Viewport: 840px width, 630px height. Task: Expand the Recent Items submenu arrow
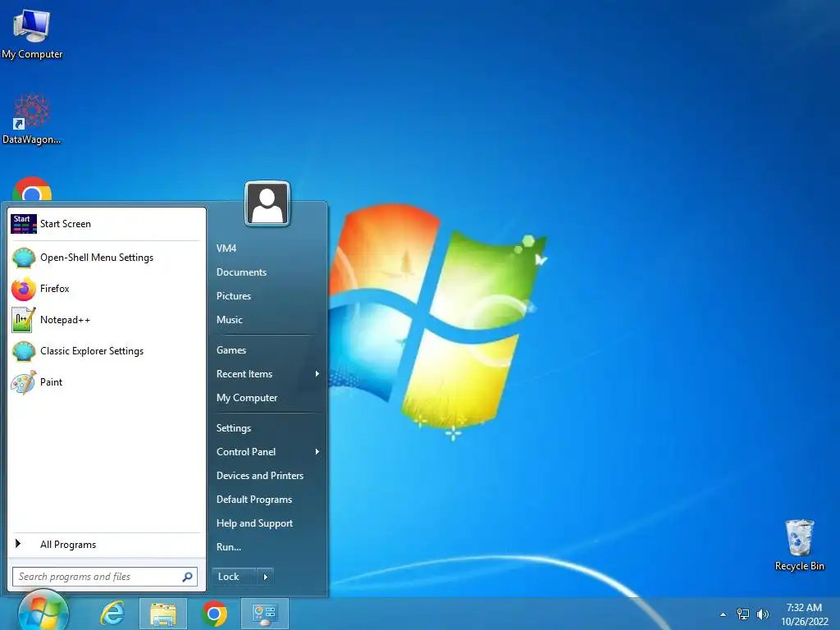pos(317,374)
